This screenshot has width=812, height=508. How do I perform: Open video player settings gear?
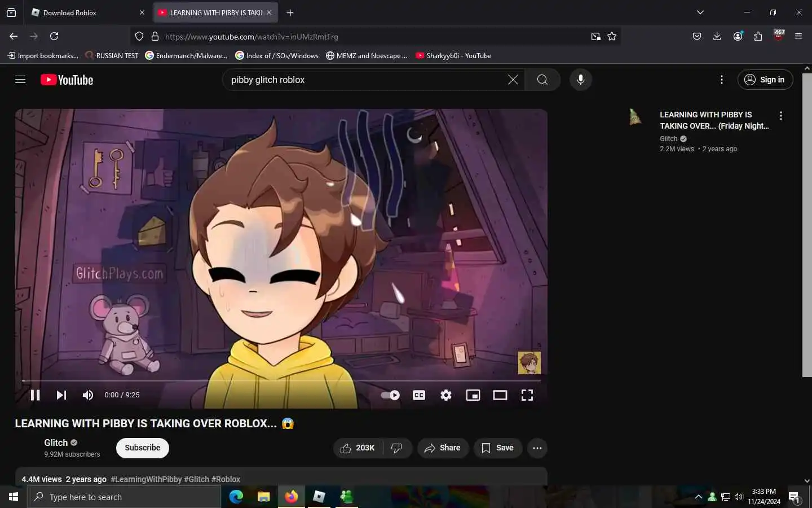(446, 395)
